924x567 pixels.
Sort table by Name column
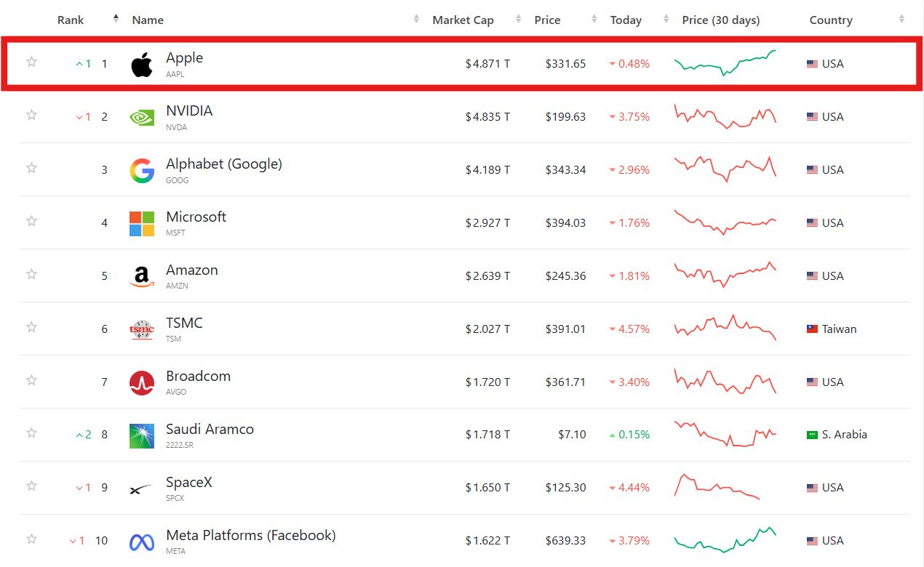(x=148, y=20)
